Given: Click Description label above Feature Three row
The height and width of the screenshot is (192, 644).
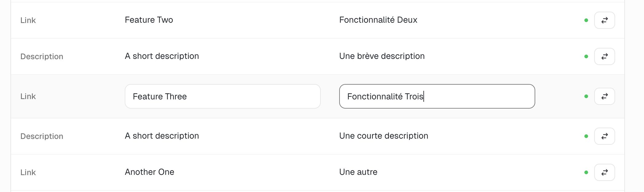Looking at the screenshot, I should (41, 56).
